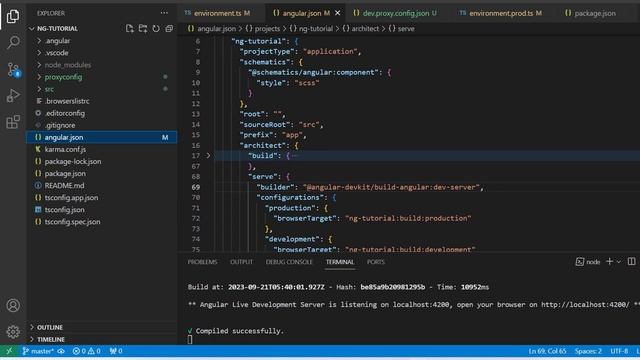640x360 pixels.
Task: Click Ln 69, Col 65 cursor position
Action: tap(547, 351)
